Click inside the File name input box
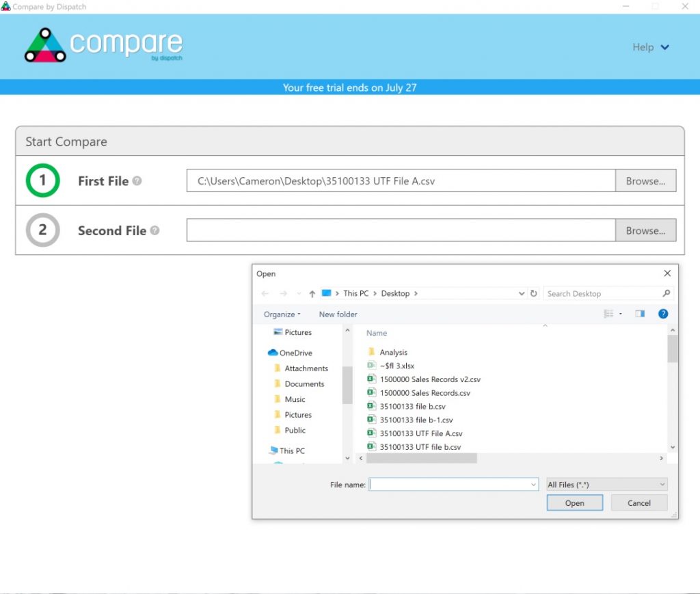700x594 pixels. point(453,484)
